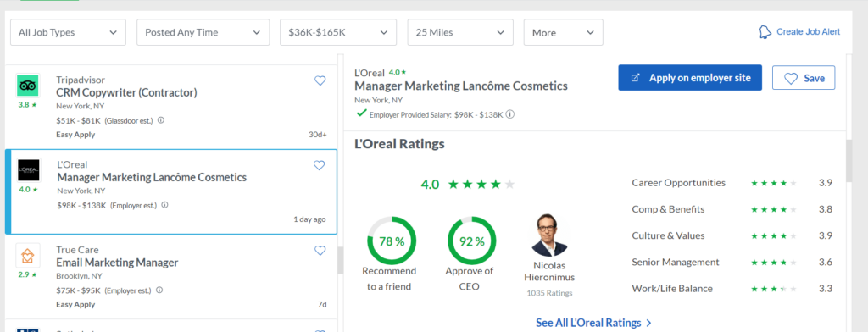This screenshot has height=332, width=868.
Task: Click info icon after Employer Provided Salary
Action: [x=510, y=114]
